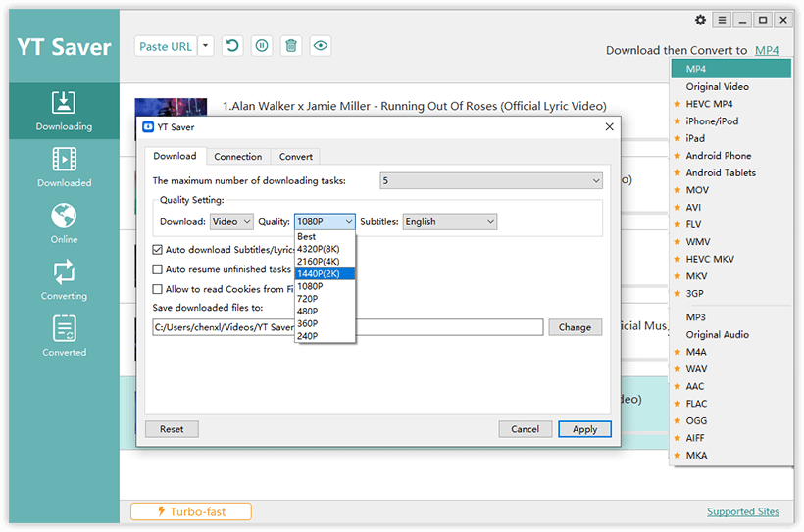Open the Downloaded section in sidebar

[x=64, y=168]
